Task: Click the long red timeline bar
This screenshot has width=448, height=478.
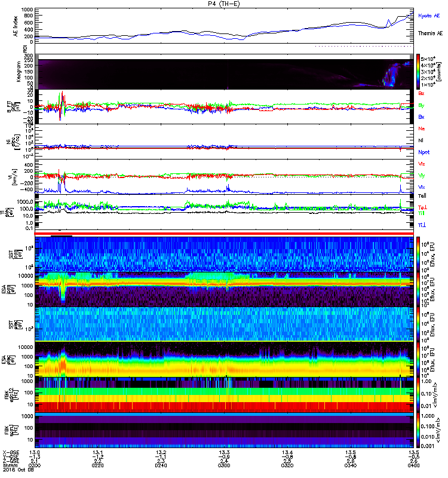Action: coord(224,234)
